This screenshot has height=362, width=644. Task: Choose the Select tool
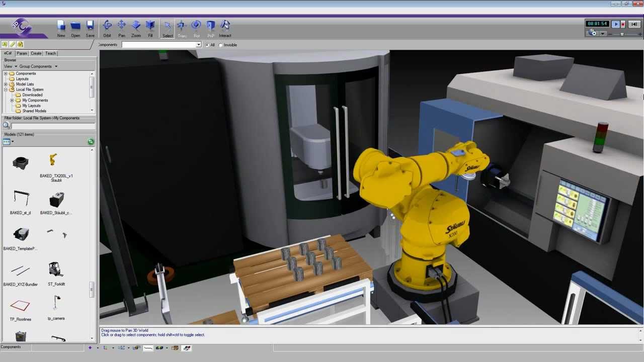point(168,29)
